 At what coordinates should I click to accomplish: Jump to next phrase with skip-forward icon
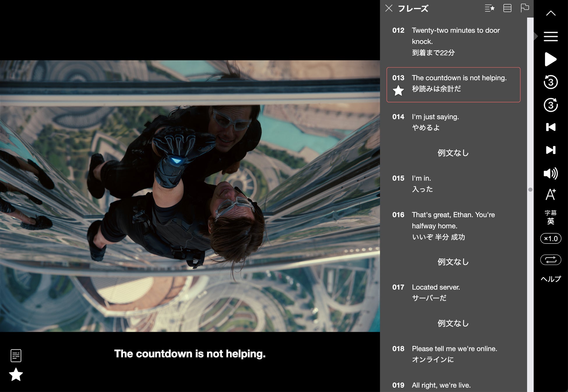(550, 150)
